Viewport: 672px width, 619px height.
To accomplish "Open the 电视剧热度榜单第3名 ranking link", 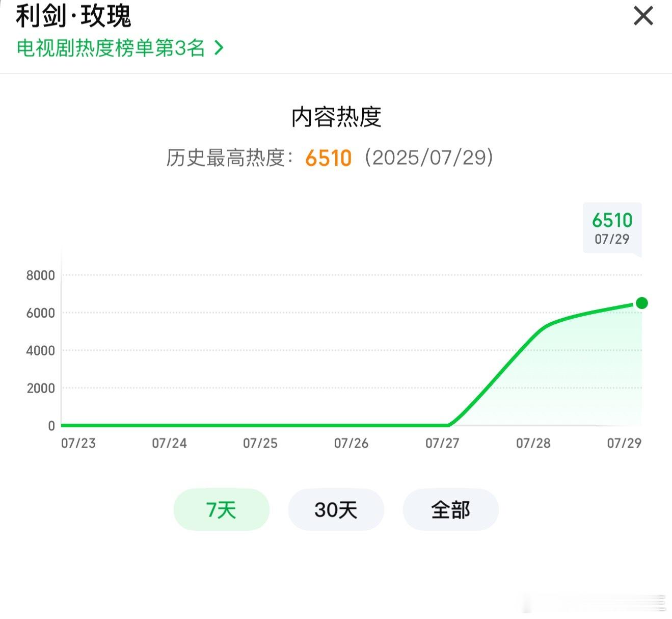I will [x=120, y=48].
